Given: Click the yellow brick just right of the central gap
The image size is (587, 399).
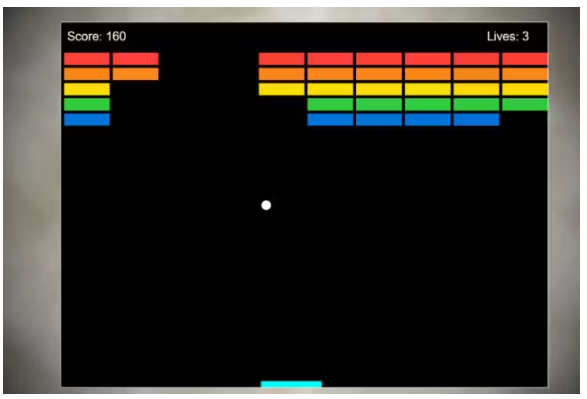Looking at the screenshot, I should click(282, 89).
